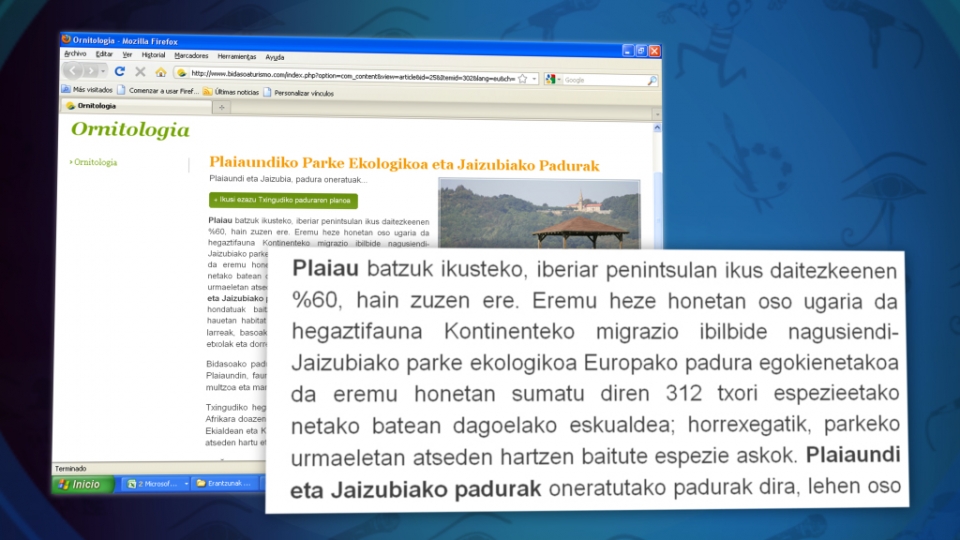The image size is (960, 540).
Task: Click the search magnifier icon
Action: tap(652, 80)
